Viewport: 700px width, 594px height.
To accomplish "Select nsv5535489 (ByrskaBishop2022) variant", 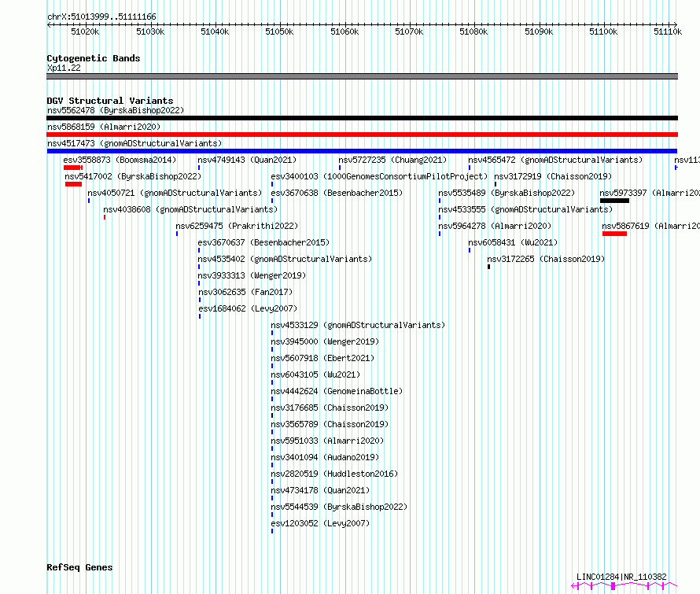I will pyautogui.click(x=507, y=193).
